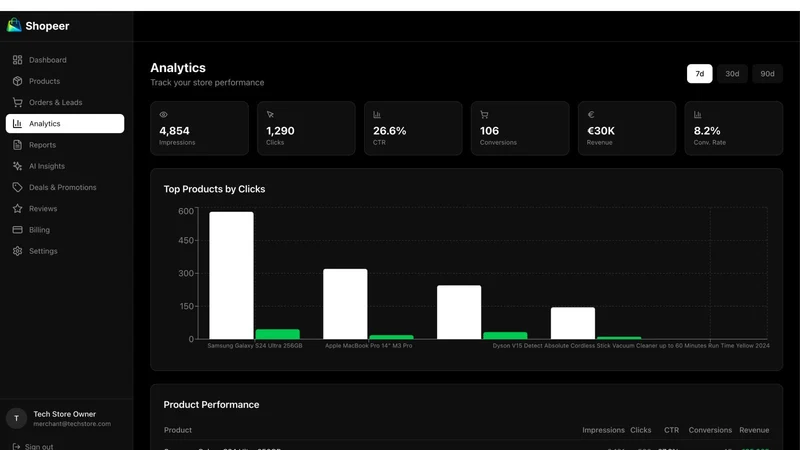The image size is (800, 450).
Task: Open AI Insights section
Action: click(x=65, y=166)
